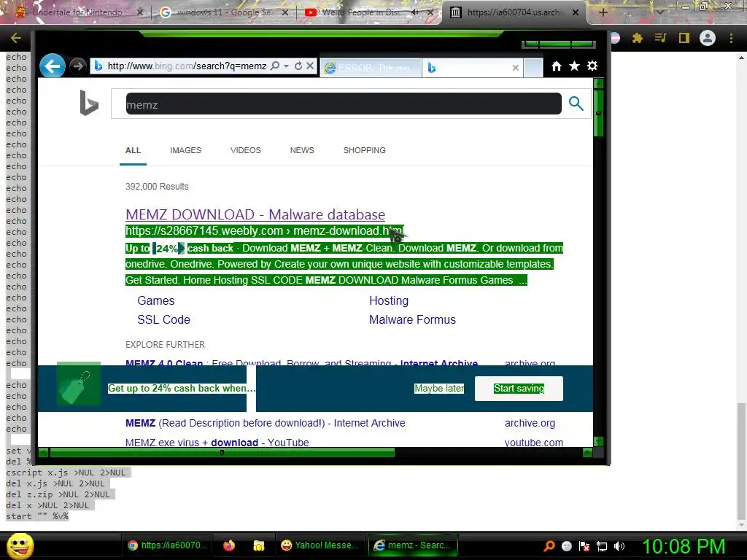The height and width of the screenshot is (560, 747).
Task: Switch to the IMAGES results tab
Action: [x=186, y=150]
